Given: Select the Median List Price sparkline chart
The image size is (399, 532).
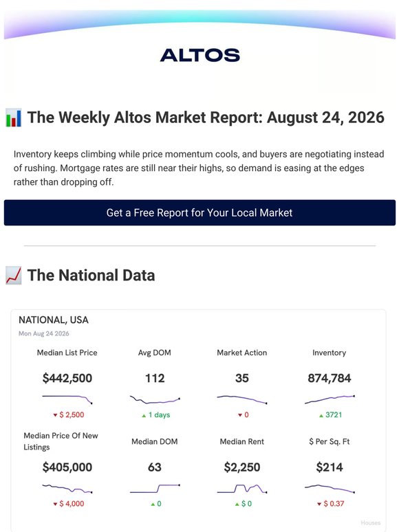Looking at the screenshot, I should click(67, 399).
